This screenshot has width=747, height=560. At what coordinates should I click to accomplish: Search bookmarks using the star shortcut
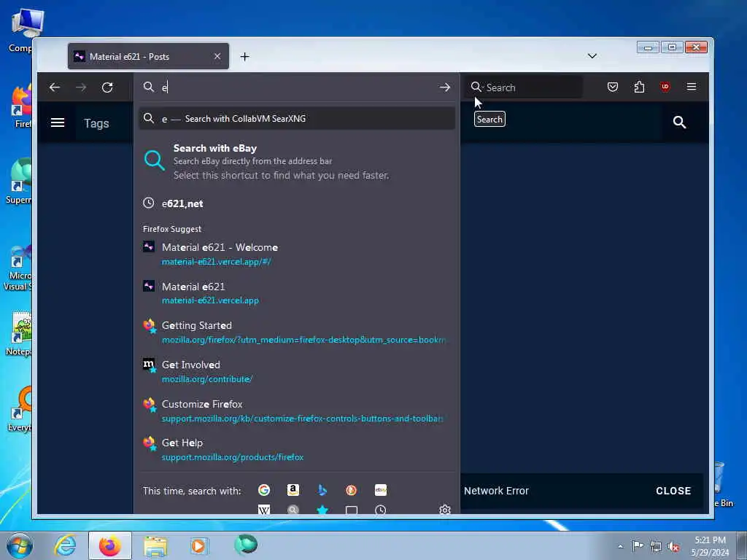[x=322, y=510]
